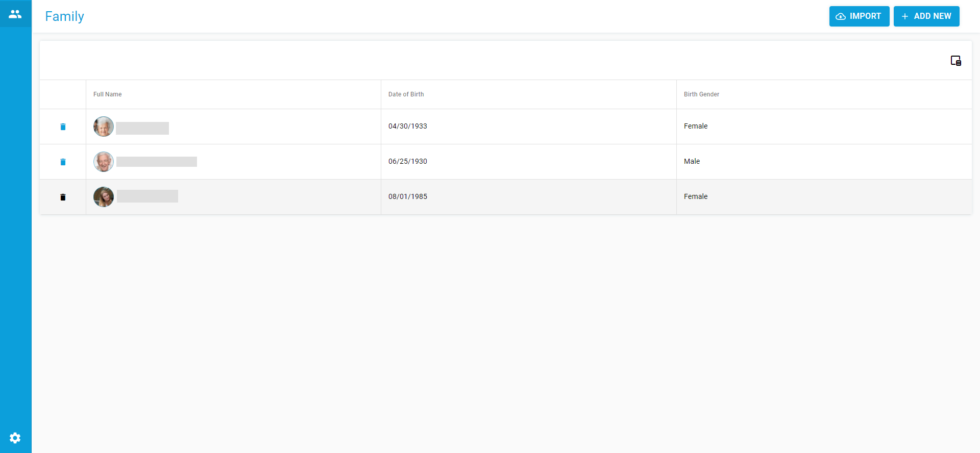
Task: Open avatar of the man born 06/25/1930
Action: tap(104, 162)
